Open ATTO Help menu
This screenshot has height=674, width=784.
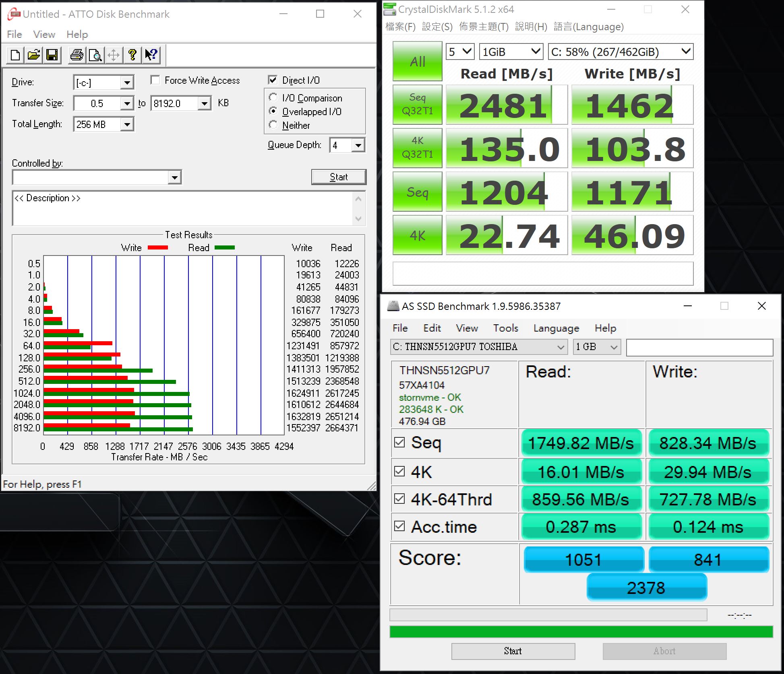click(x=77, y=35)
